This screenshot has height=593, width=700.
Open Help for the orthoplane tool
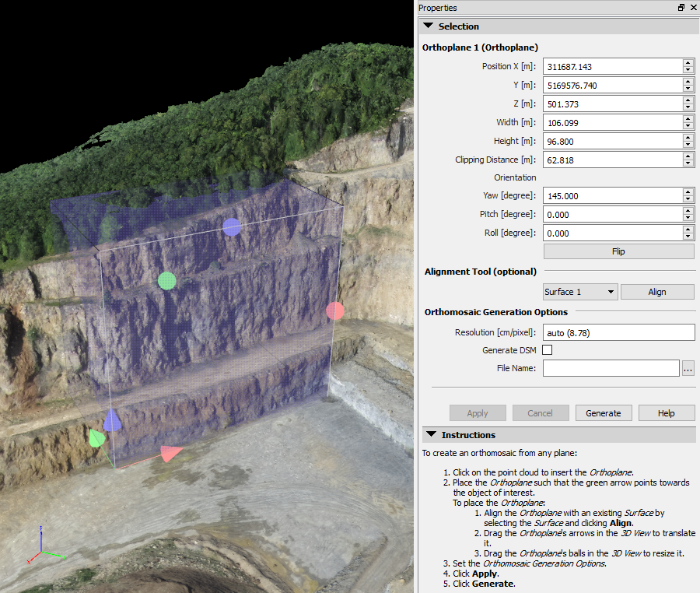(x=667, y=412)
